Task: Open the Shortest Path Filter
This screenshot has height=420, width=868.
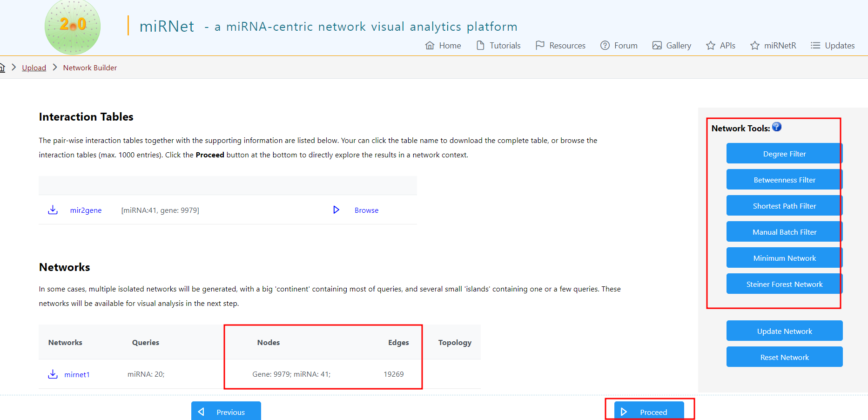Action: (x=784, y=205)
